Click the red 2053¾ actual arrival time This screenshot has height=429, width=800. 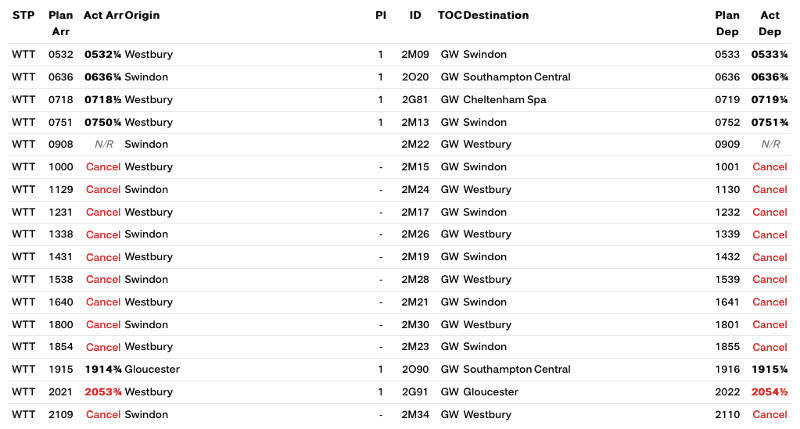103,392
